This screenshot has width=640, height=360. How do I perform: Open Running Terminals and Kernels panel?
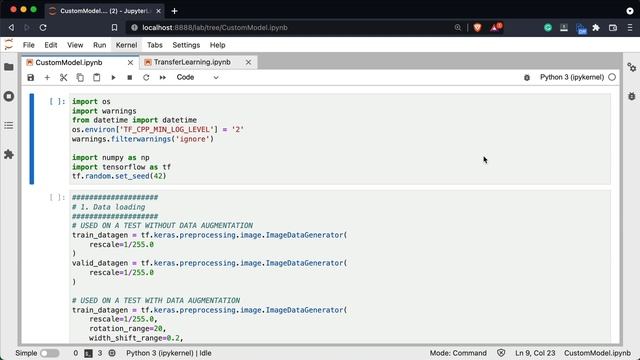coord(9,96)
